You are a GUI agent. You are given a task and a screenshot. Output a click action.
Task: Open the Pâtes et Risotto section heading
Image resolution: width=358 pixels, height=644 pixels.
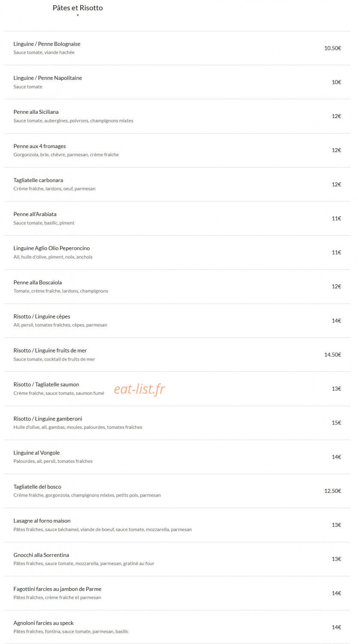78,8
